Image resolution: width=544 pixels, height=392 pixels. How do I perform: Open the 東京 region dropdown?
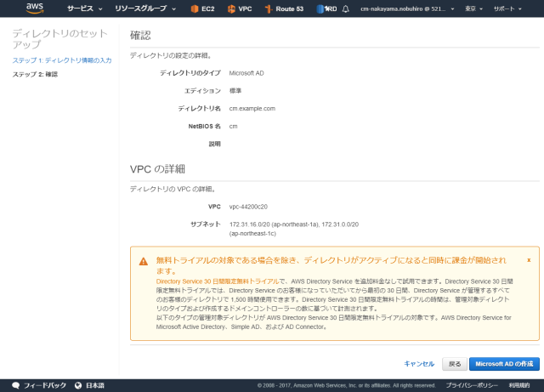coord(473,9)
